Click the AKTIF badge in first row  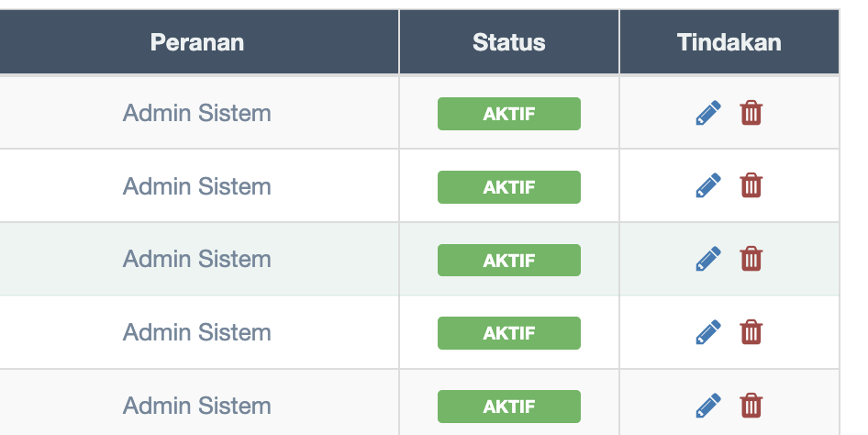click(509, 114)
